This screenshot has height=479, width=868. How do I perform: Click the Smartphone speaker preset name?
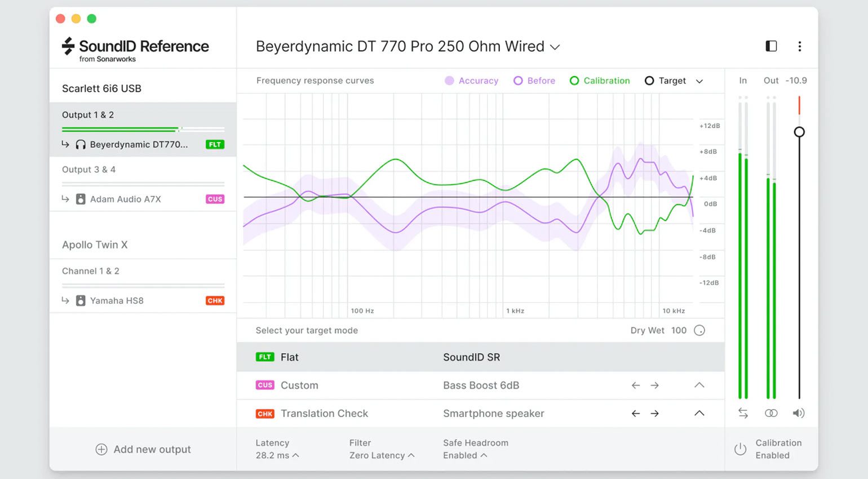(493, 414)
